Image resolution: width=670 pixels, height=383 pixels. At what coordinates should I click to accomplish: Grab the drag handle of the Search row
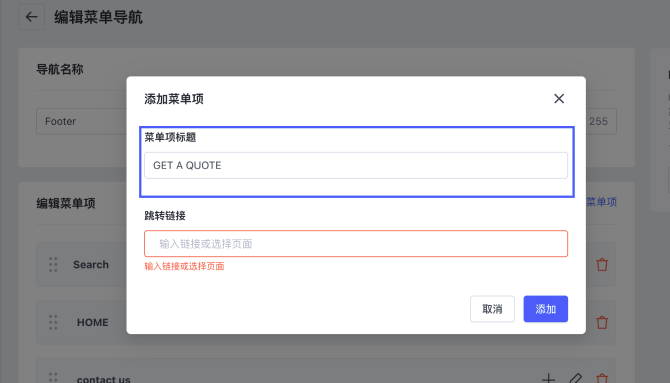tap(53, 265)
